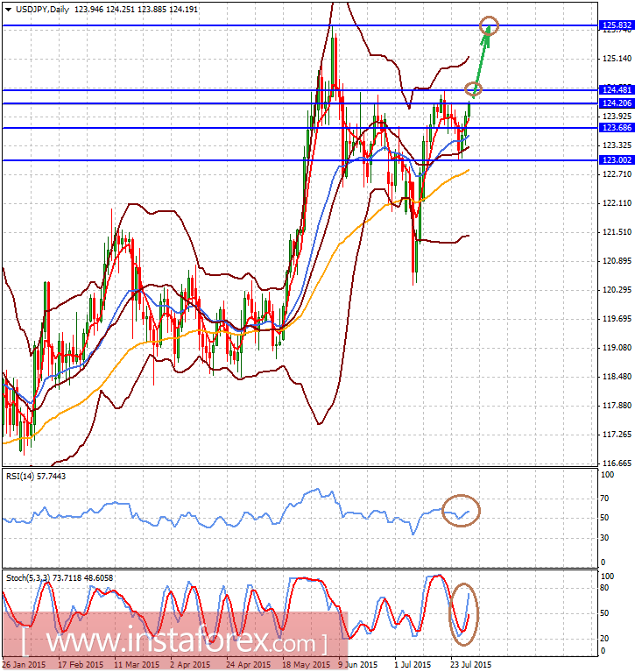635x672 pixels.
Task: Select the 117.265 price scale value
Action: [617, 435]
